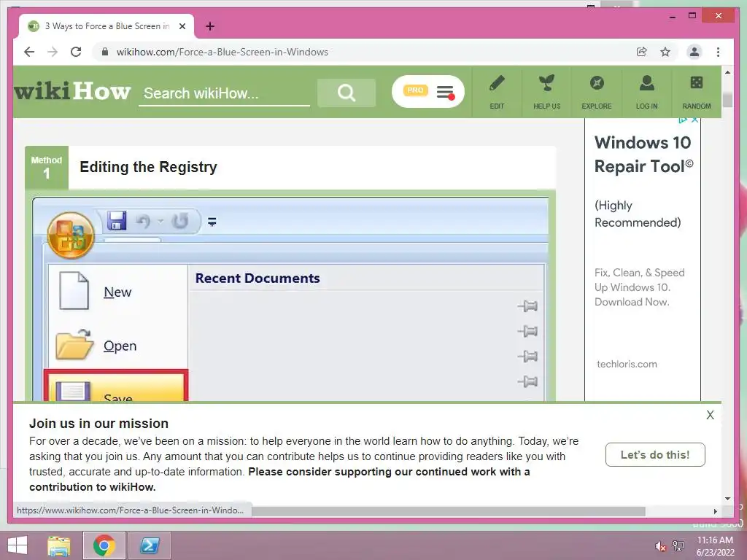Open network tray icon

[x=678, y=546]
